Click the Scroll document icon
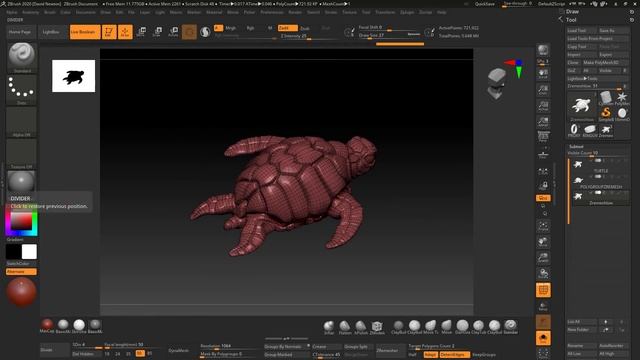This screenshot has width=640, height=360. 543,73
